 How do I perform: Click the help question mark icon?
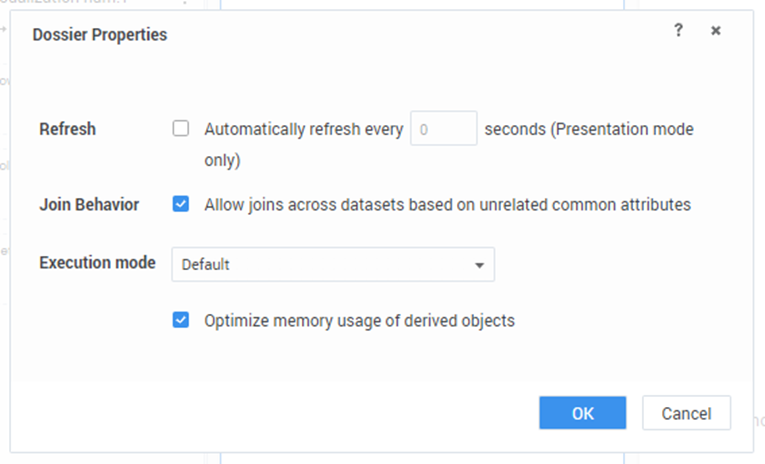678,31
